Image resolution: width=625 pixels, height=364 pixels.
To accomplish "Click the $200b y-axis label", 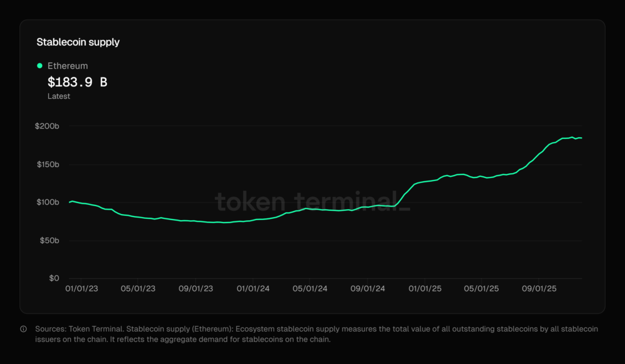I will [48, 126].
